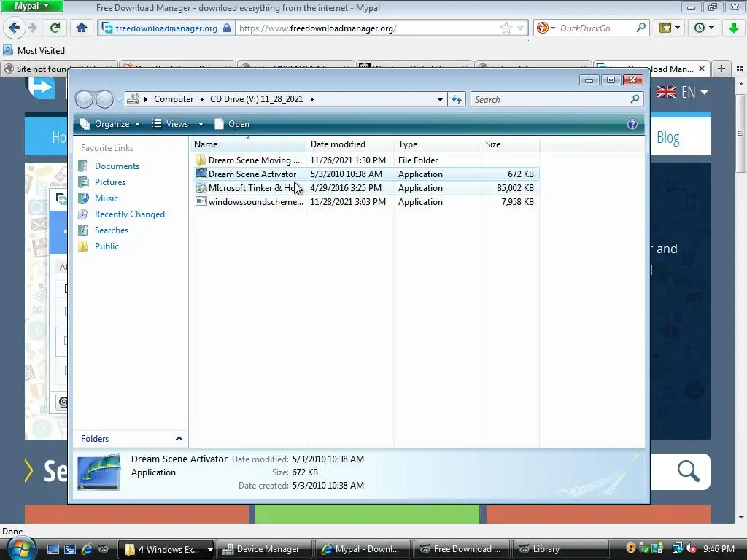Image resolution: width=747 pixels, height=560 pixels.
Task: Click Dream Scene Activator preview thumbnail
Action: click(98, 472)
